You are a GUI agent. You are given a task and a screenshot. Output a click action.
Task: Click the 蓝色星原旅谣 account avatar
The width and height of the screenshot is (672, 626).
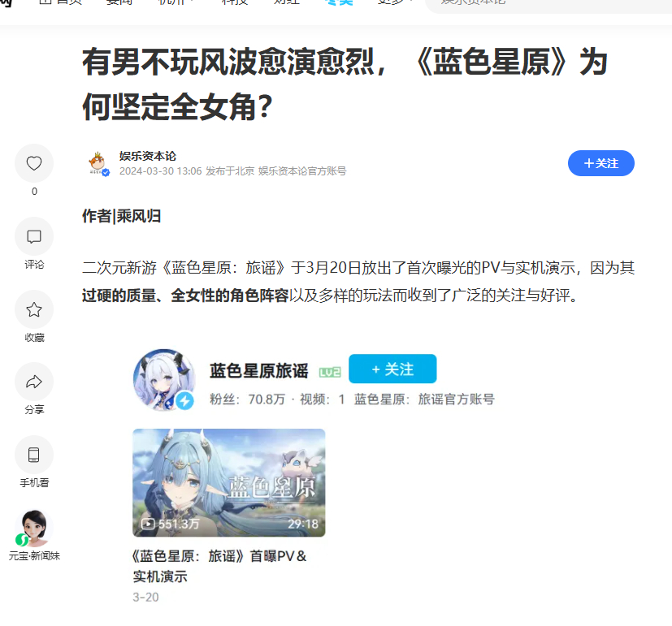pyautogui.click(x=165, y=380)
